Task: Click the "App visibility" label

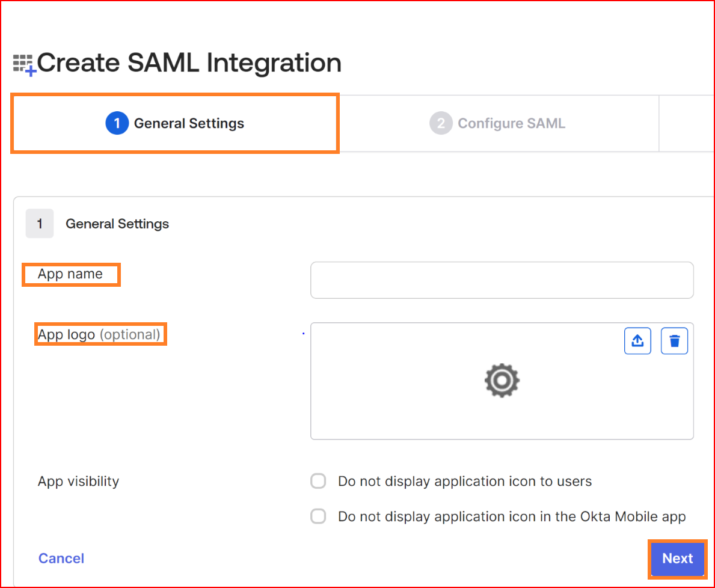Action: [x=78, y=481]
